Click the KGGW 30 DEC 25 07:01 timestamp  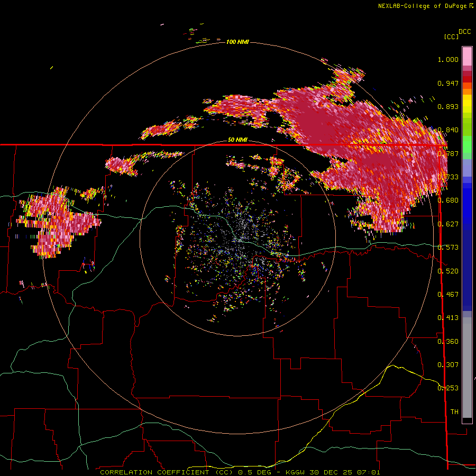pyautogui.click(x=333, y=472)
